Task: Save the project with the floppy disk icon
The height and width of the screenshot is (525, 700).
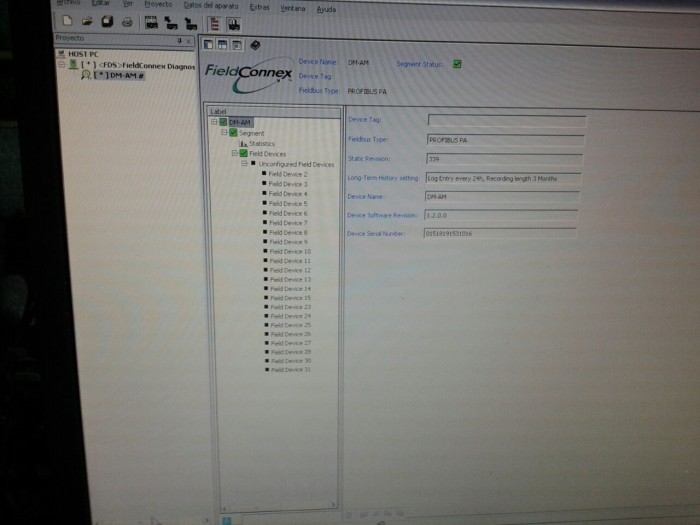Action: [107, 21]
